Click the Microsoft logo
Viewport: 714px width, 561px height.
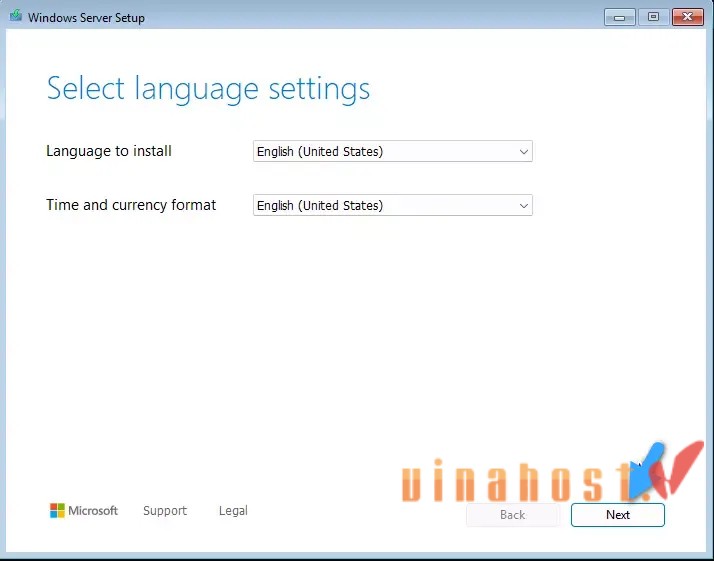84,510
